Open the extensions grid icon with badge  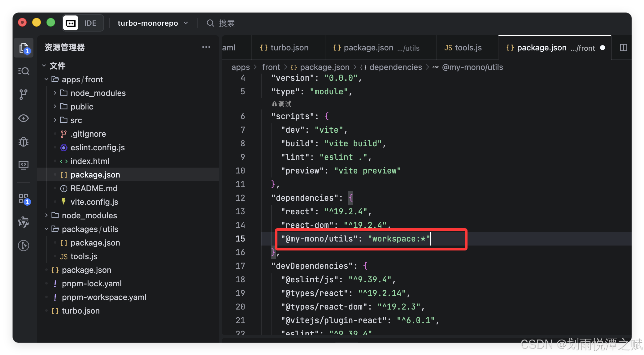[x=24, y=199]
